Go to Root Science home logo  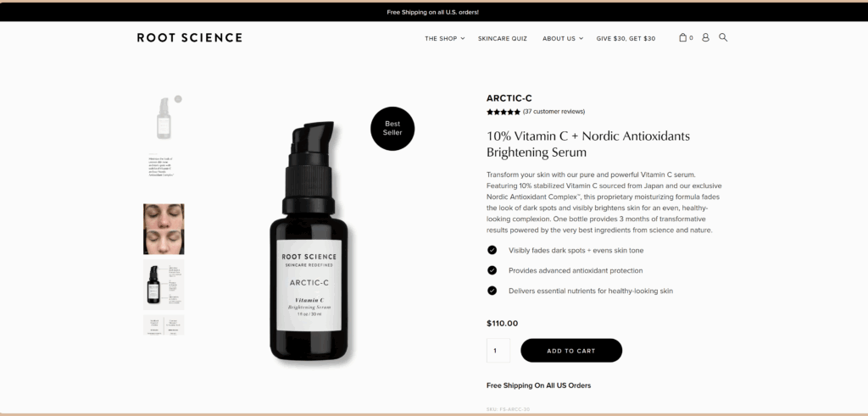tap(189, 37)
